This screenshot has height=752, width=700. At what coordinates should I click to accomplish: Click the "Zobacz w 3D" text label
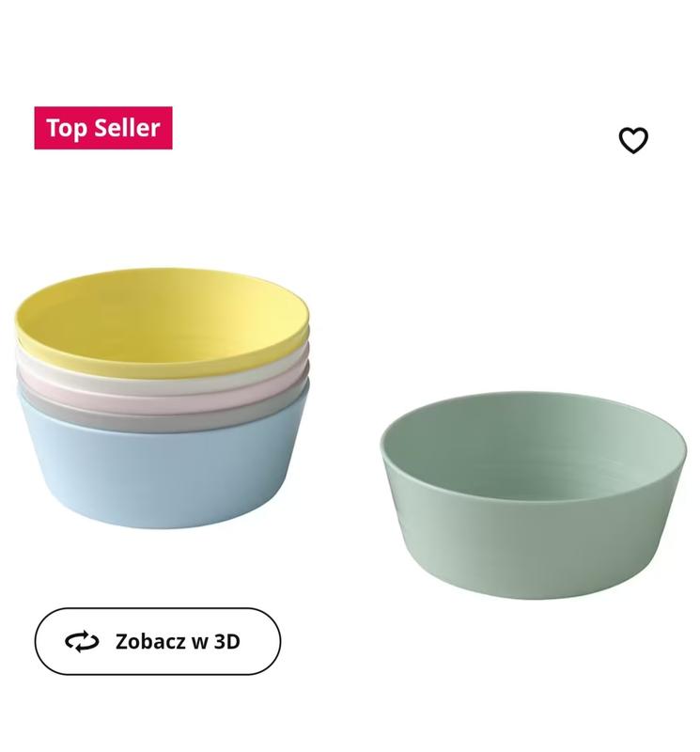178,642
